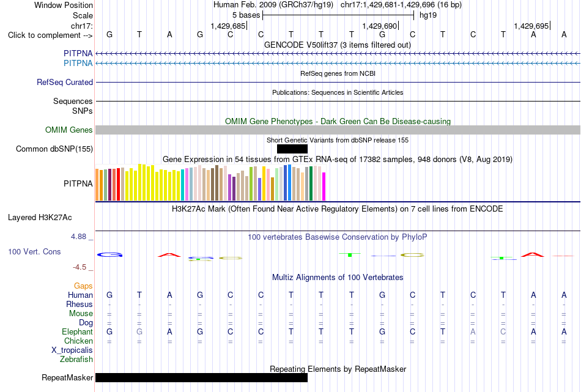Open the OMIM Genes track label
581x392 pixels.
(x=69, y=130)
